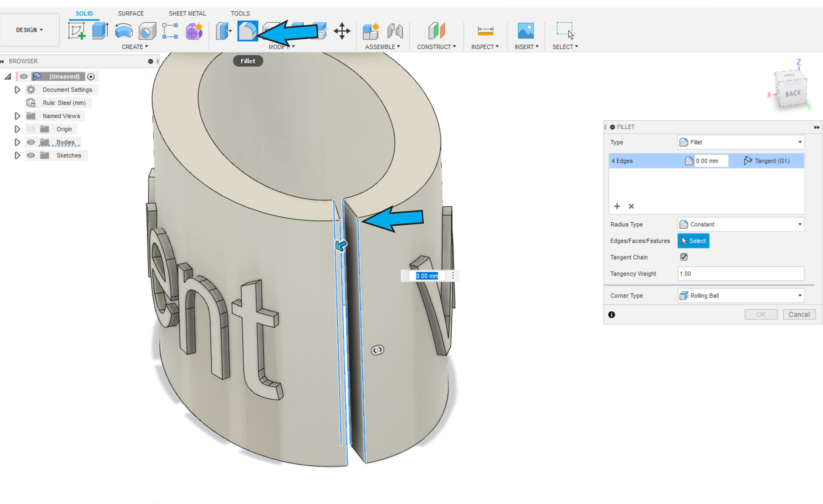Toggle visibility of the Sketches folder

pyautogui.click(x=31, y=155)
